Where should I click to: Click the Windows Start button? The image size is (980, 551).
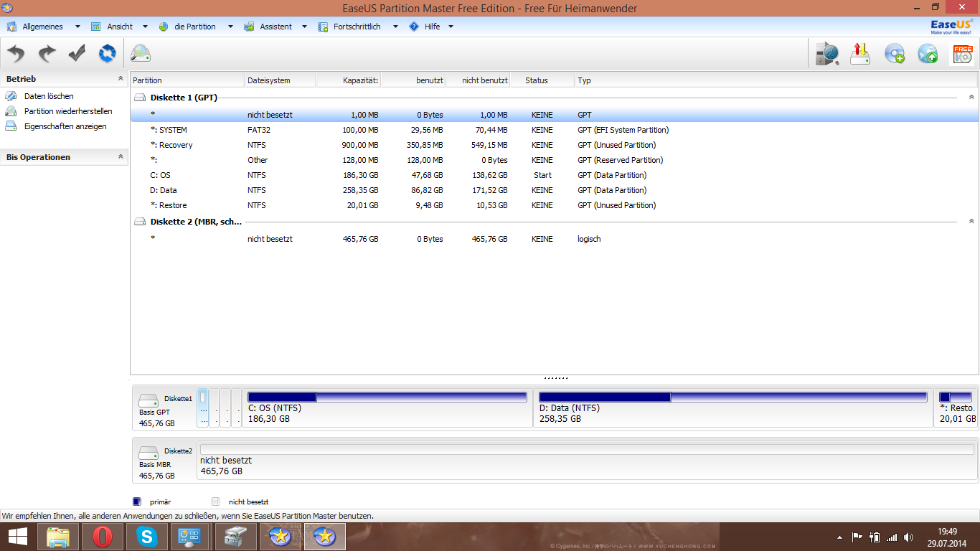[18, 537]
